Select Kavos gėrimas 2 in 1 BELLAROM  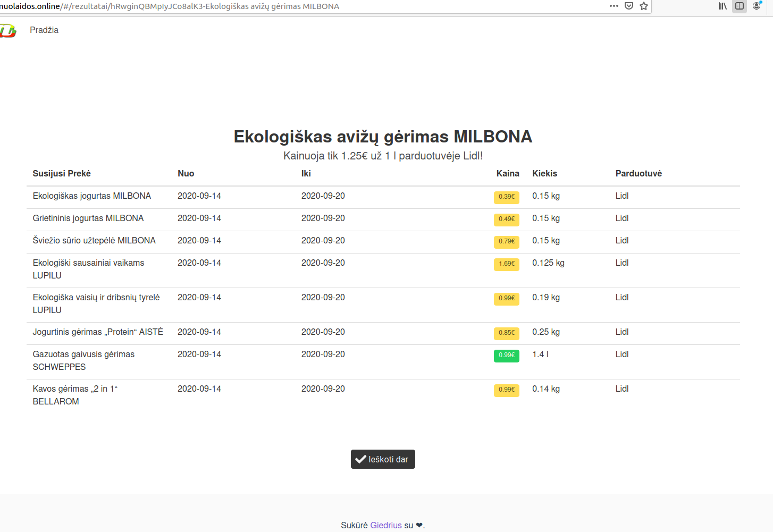pos(75,395)
